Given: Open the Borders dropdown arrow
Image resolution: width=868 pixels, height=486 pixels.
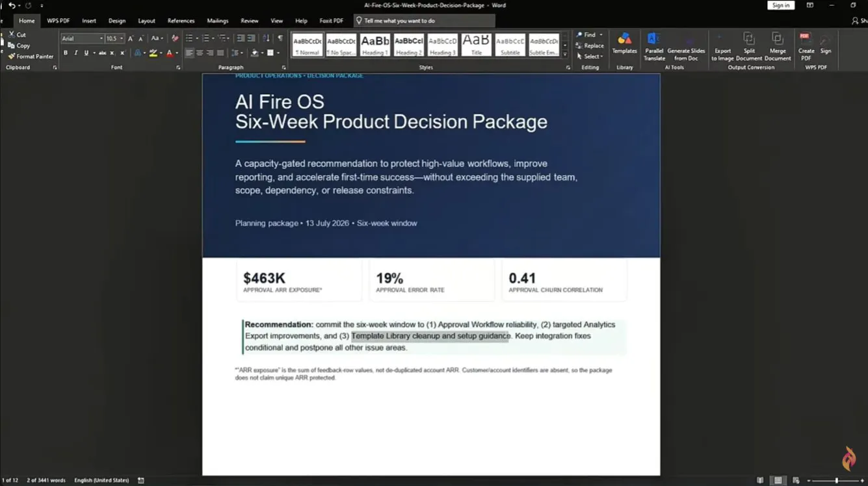Looking at the screenshot, I should [x=278, y=53].
